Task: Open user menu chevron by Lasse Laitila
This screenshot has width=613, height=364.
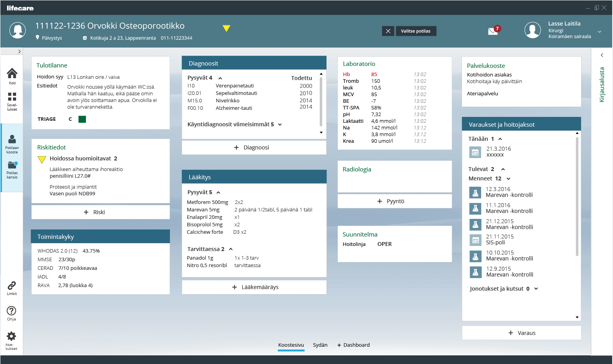Action: pyautogui.click(x=600, y=32)
